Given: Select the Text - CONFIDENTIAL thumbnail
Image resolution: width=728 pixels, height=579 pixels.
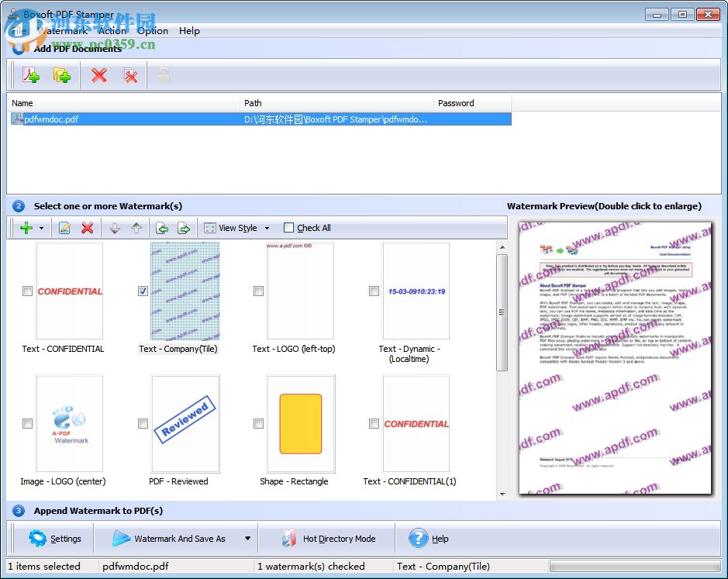Looking at the screenshot, I should [x=70, y=291].
